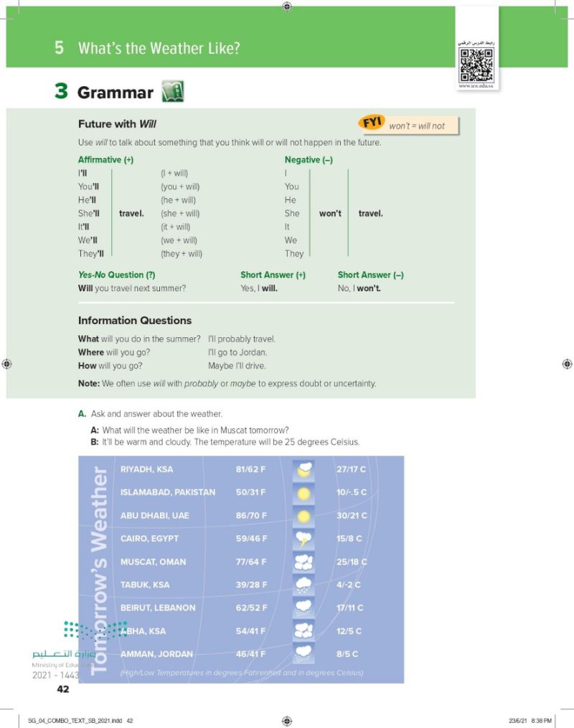
Task: Click Riyadh's "27/17 C" temperature
Action: [351, 469]
